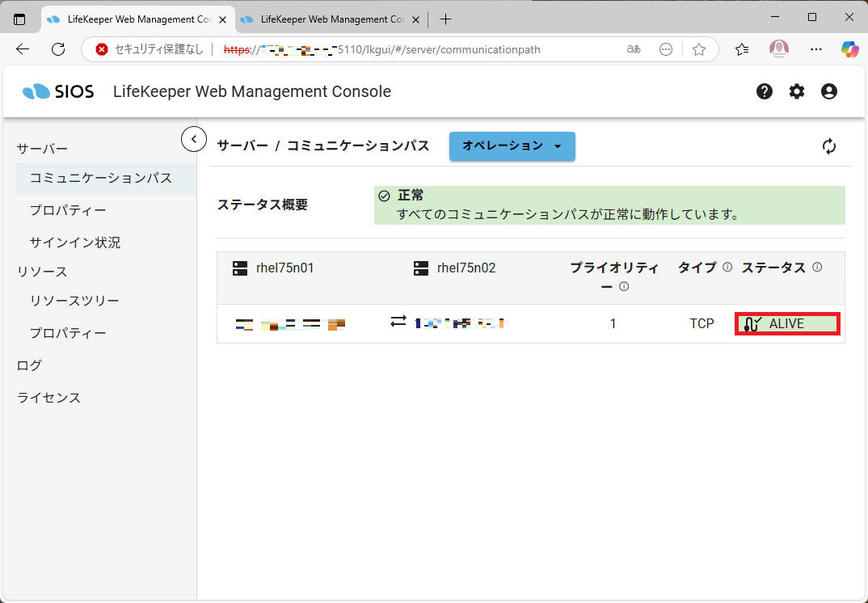Viewport: 868px width, 603px height.
Task: Click the browser address bar URL
Action: tap(382, 49)
